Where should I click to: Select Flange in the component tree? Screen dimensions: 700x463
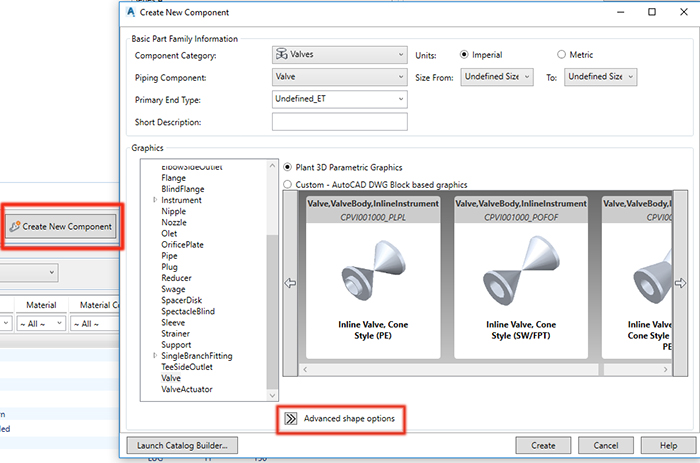click(x=173, y=178)
